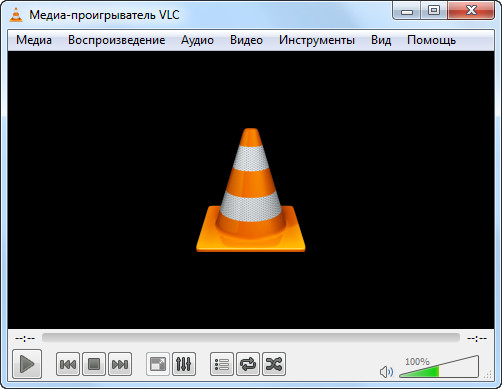Set volume using the green volume slider
Viewport: 502px width, 389px height.
(x=439, y=367)
